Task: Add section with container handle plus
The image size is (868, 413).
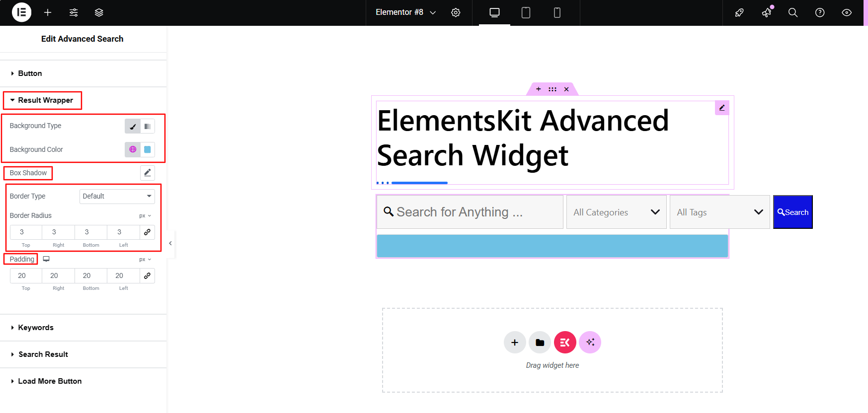Action: click(x=538, y=89)
